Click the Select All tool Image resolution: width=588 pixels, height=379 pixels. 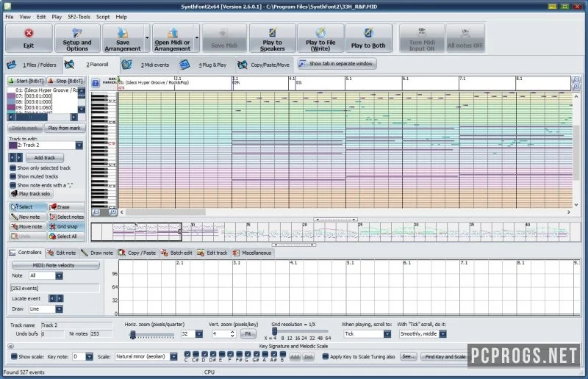(66, 237)
